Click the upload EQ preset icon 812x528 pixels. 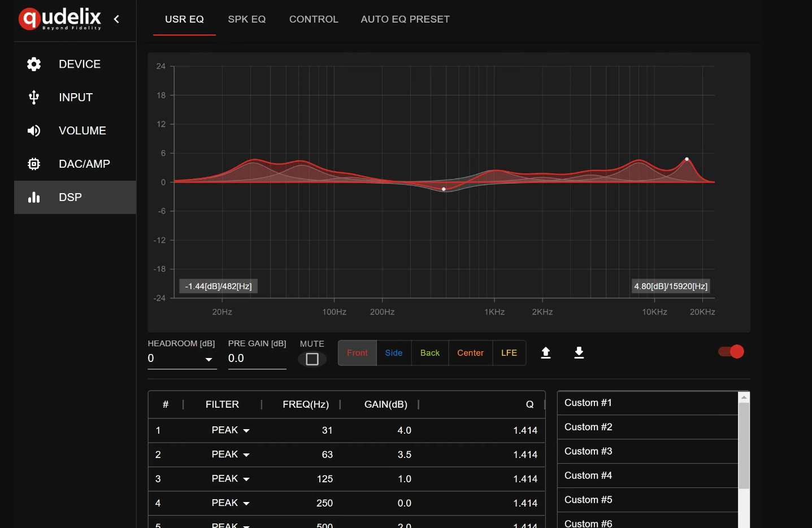tap(546, 353)
